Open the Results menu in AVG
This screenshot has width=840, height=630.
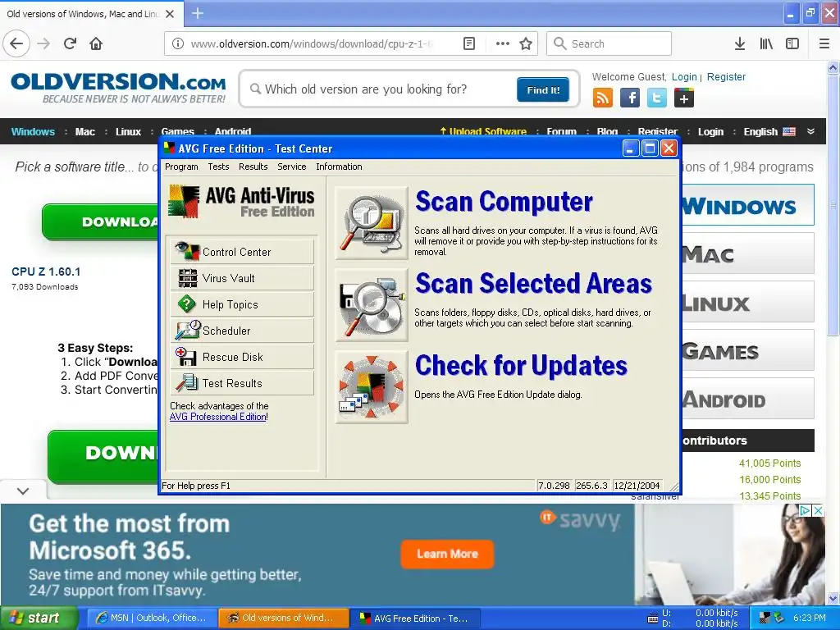253,167
